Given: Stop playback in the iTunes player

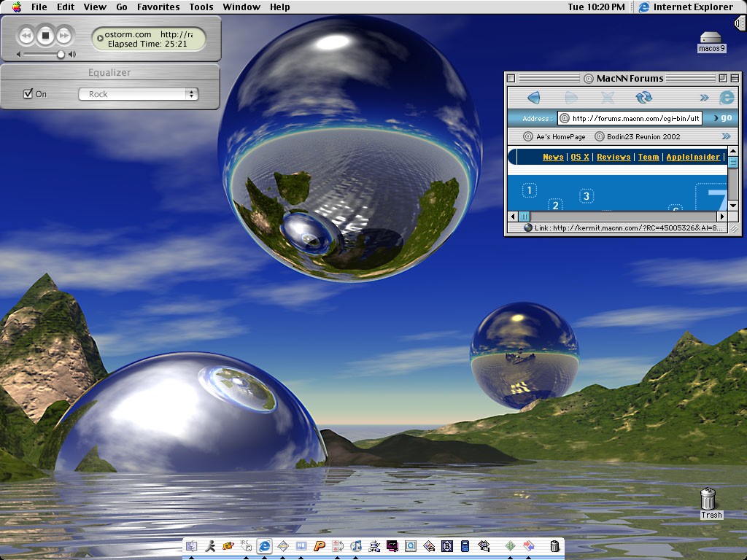Looking at the screenshot, I should (45, 35).
